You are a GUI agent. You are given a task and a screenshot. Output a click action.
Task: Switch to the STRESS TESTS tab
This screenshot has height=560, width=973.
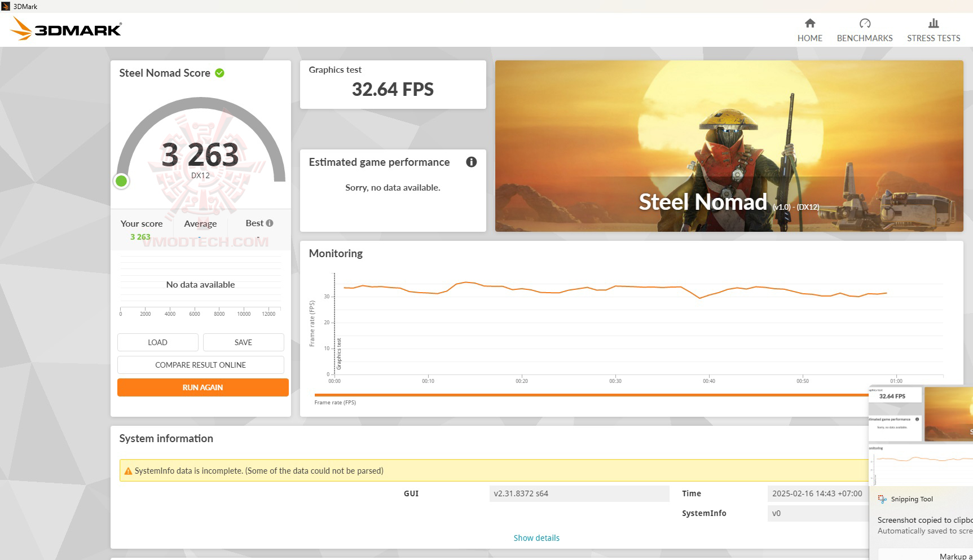[x=934, y=30]
